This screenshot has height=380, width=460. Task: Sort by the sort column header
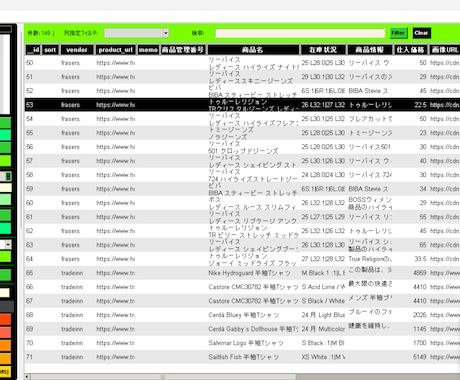pyautogui.click(x=50, y=50)
